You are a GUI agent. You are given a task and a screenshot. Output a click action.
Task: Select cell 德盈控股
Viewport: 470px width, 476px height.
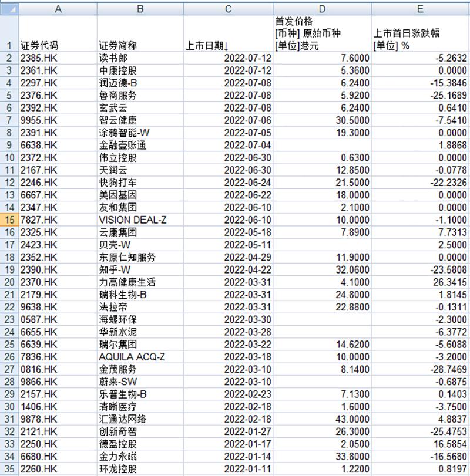point(140,444)
